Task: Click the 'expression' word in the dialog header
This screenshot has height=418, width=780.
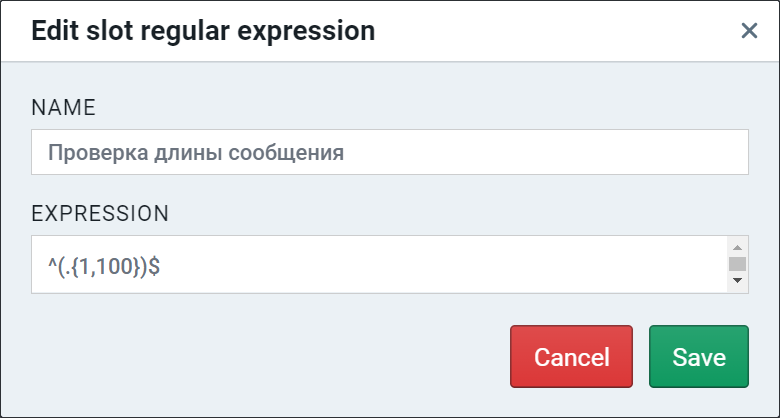Action: (306, 33)
